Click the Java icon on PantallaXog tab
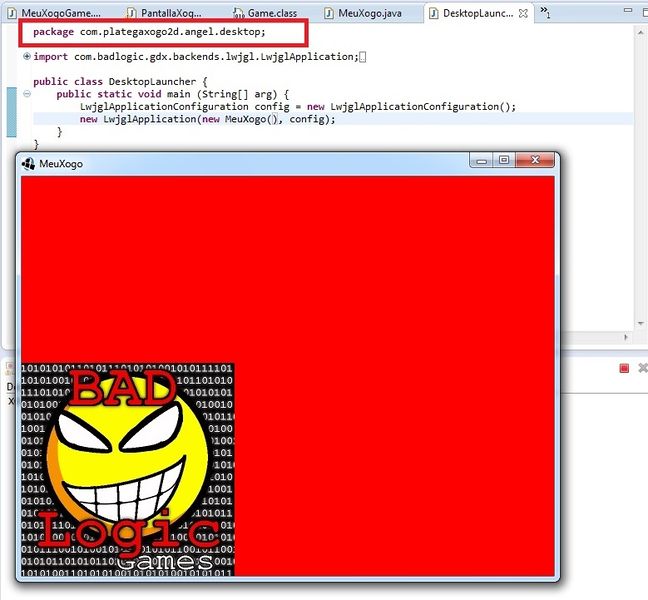The height and width of the screenshot is (600, 648). (131, 13)
